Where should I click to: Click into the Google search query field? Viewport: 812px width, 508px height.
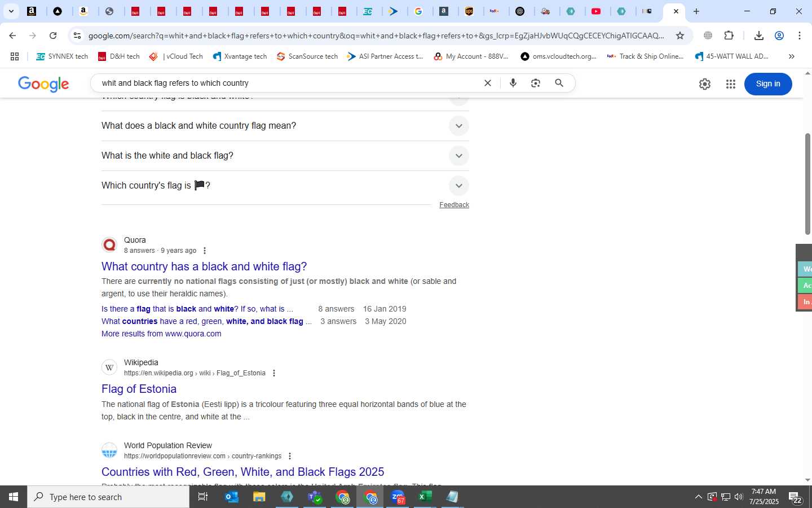[x=288, y=83]
